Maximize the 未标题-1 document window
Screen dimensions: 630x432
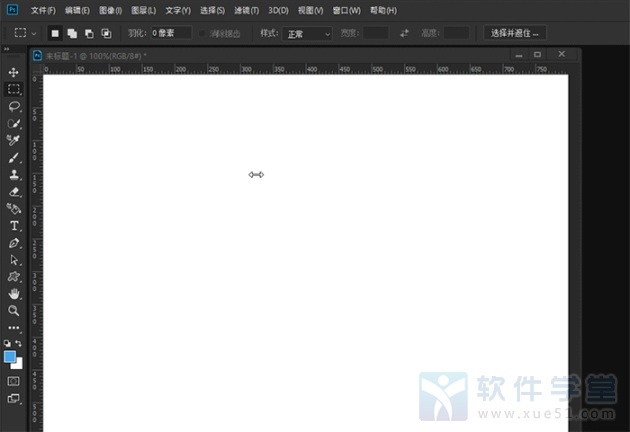click(x=537, y=54)
